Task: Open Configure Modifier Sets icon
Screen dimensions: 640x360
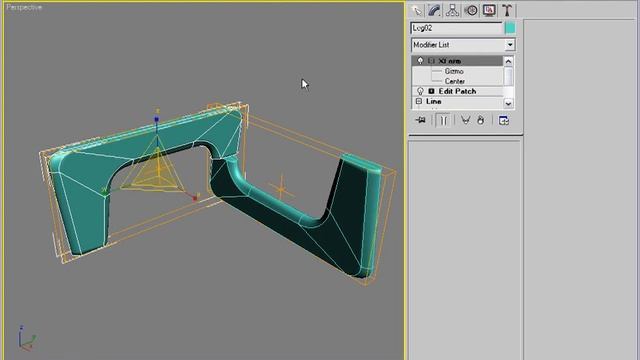Action: click(504, 120)
